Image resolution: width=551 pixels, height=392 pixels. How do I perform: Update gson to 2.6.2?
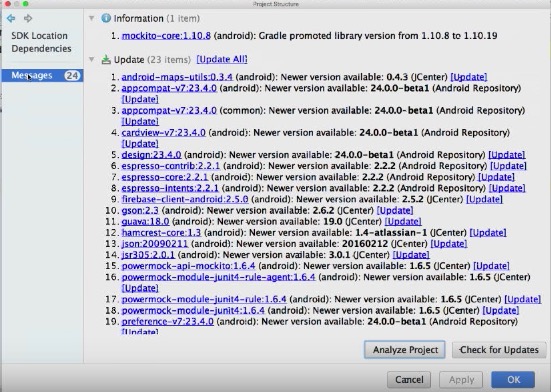tap(395, 211)
